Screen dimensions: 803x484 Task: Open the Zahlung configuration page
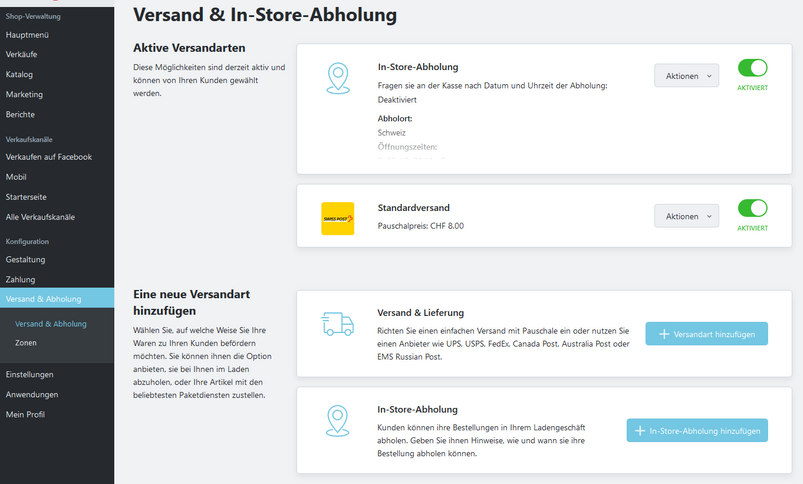pos(20,280)
